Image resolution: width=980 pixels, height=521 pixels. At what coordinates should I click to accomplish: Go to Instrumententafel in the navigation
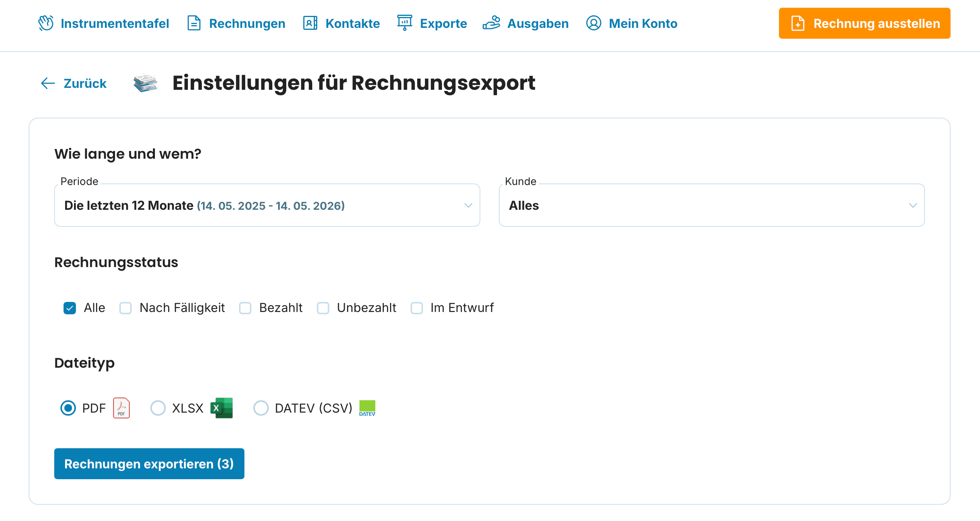103,23
